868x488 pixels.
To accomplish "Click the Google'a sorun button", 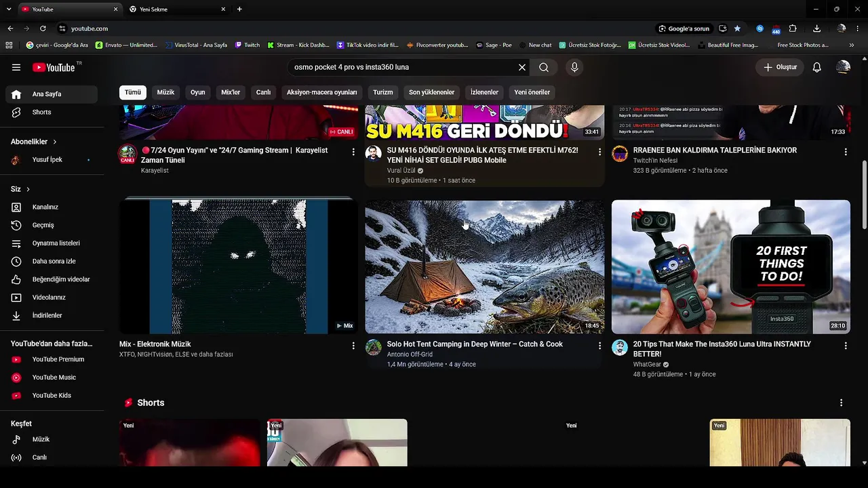I will (684, 28).
